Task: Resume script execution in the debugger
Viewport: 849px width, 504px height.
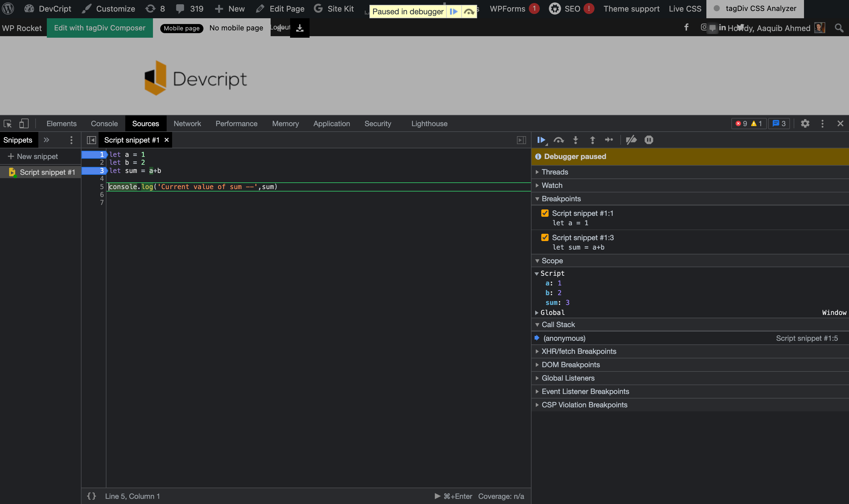Action: [542, 140]
